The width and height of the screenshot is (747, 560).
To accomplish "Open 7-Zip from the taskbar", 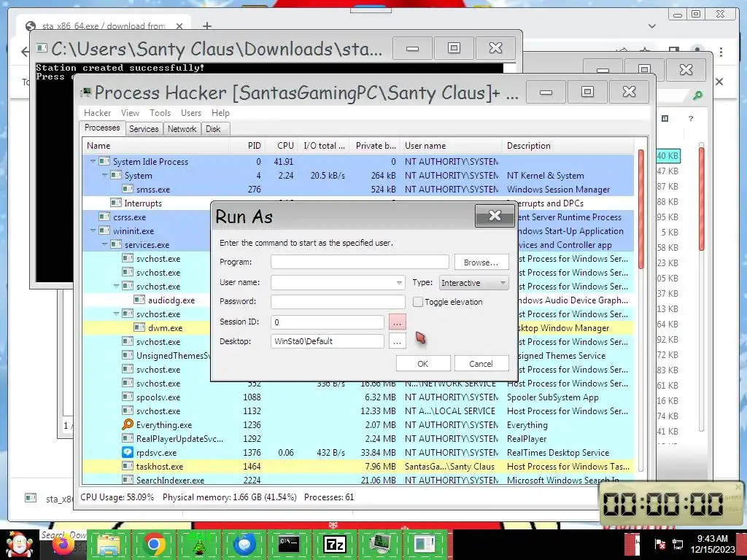I will (x=334, y=545).
